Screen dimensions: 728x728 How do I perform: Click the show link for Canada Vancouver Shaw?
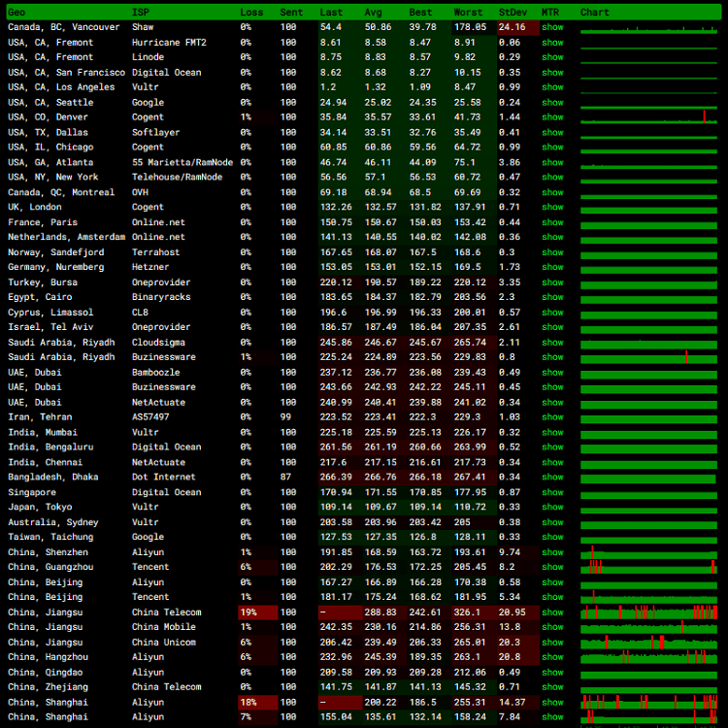click(x=551, y=27)
